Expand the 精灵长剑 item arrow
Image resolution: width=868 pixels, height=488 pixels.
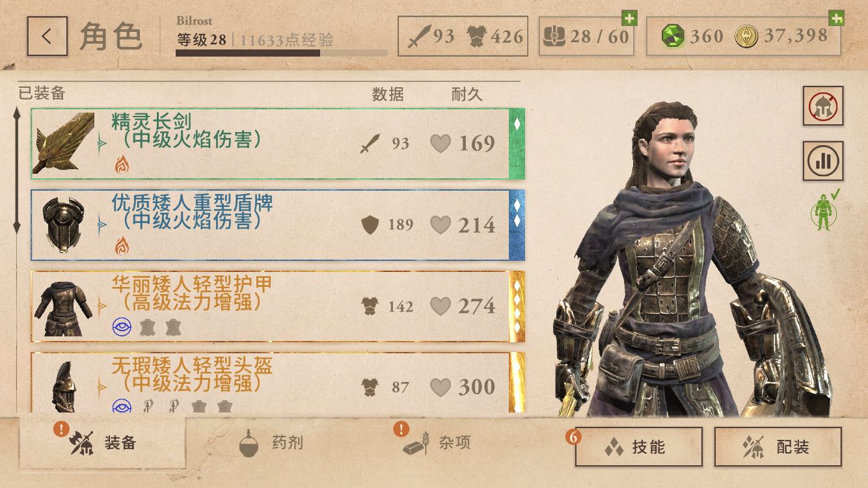tap(102, 142)
